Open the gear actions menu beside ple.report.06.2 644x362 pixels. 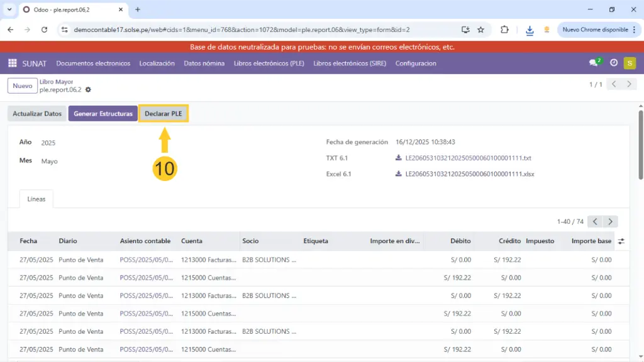click(88, 90)
